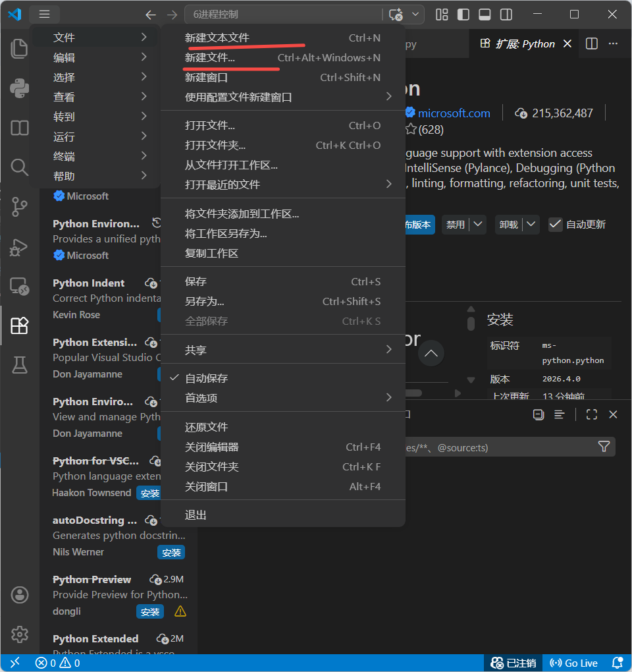Open the Python activity bar icon
The width and height of the screenshot is (632, 672).
click(x=19, y=88)
